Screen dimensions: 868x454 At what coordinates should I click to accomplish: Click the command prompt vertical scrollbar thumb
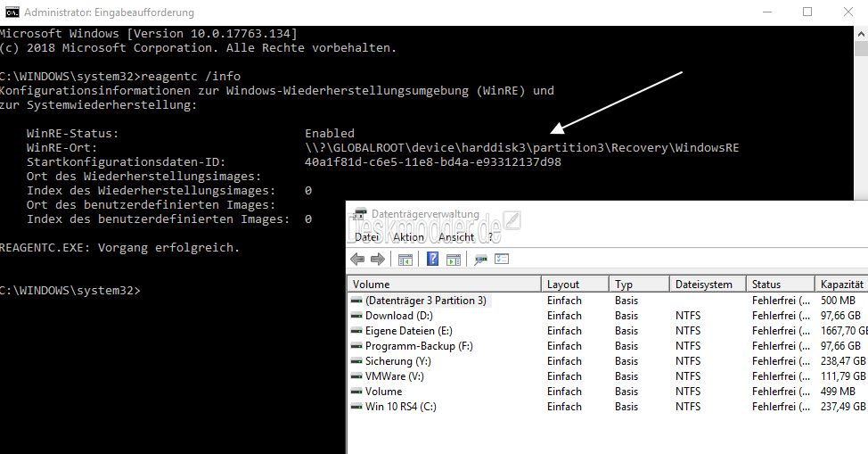(861, 48)
